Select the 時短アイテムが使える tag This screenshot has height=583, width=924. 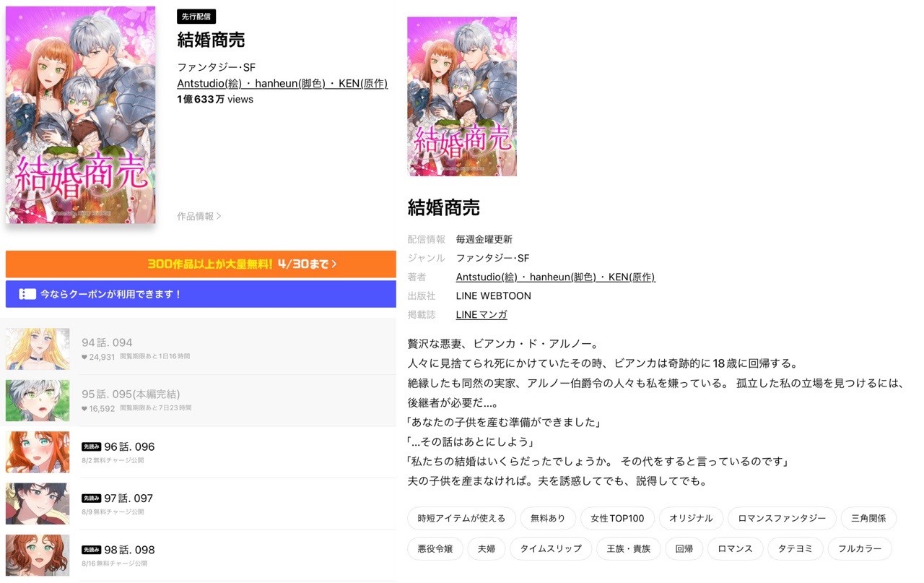pyautogui.click(x=462, y=518)
